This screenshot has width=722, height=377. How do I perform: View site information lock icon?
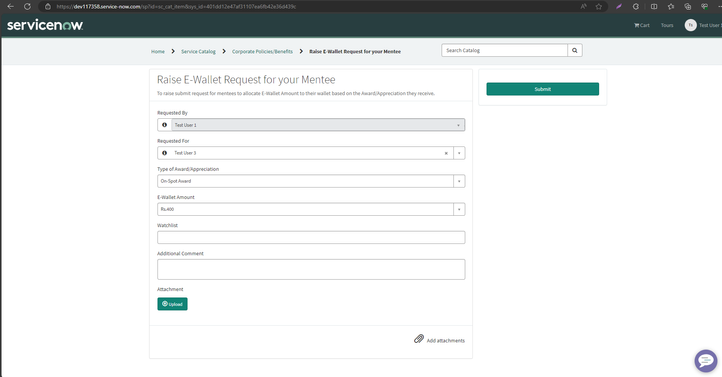pos(47,6)
